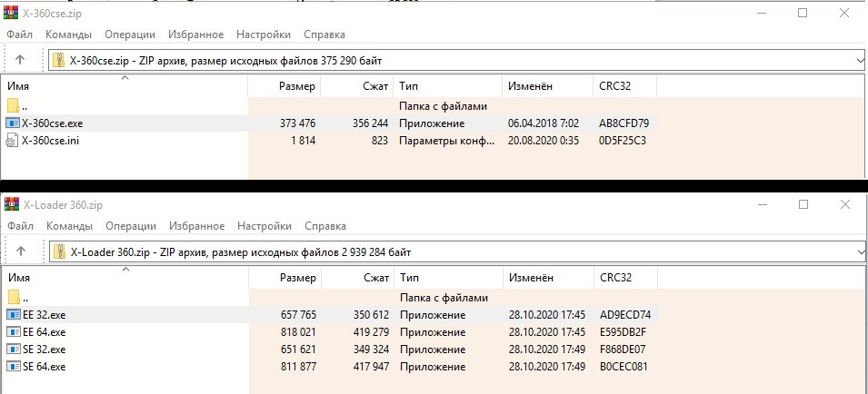Viewport: 868px width, 394px height.
Task: Click size value 373 476
Action: [298, 123]
